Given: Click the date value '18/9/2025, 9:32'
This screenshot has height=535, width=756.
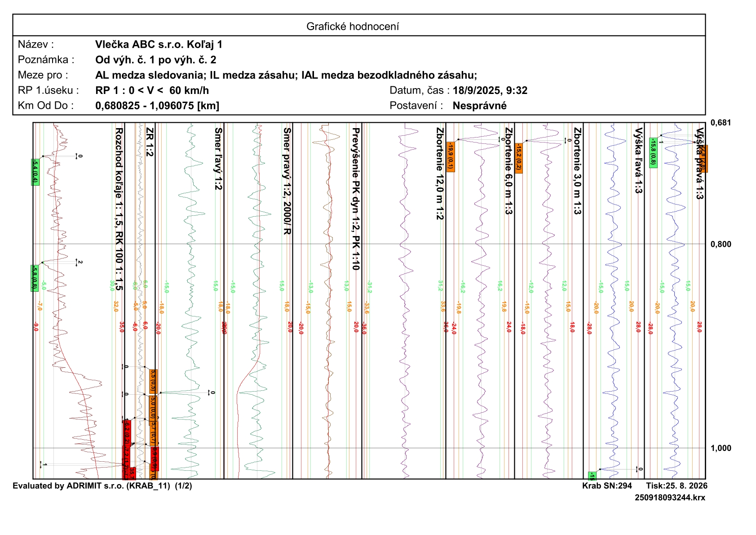Looking at the screenshot, I should pyautogui.click(x=490, y=90).
